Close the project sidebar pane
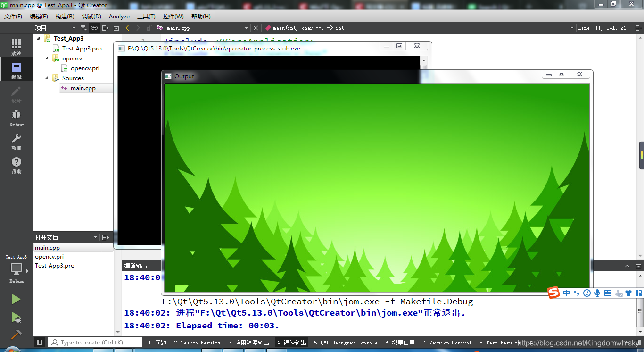 point(116,28)
